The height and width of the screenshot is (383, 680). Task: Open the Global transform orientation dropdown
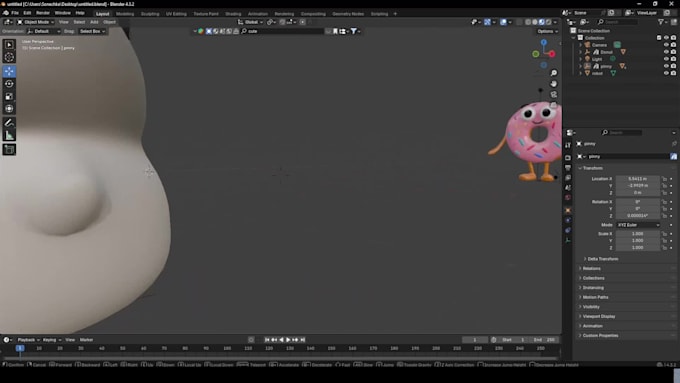[x=250, y=22]
